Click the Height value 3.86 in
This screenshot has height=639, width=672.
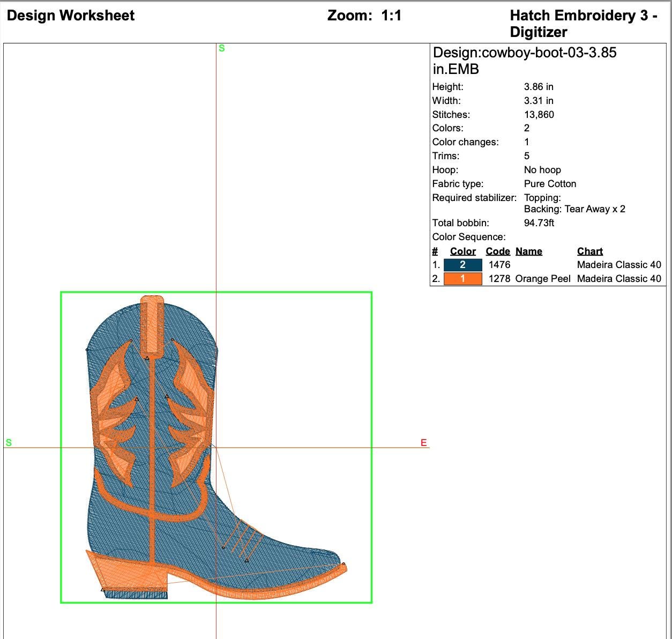(x=539, y=87)
